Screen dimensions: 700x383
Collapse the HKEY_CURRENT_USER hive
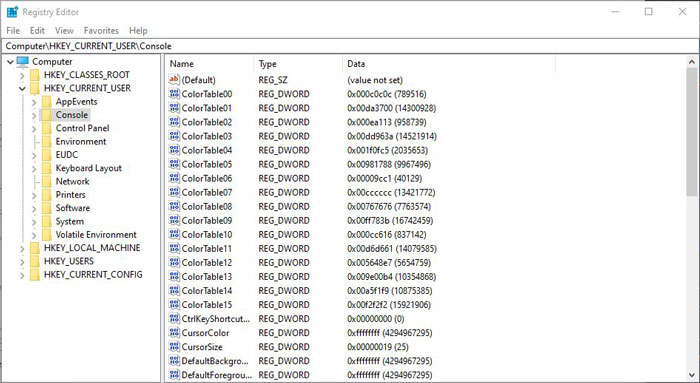point(22,88)
